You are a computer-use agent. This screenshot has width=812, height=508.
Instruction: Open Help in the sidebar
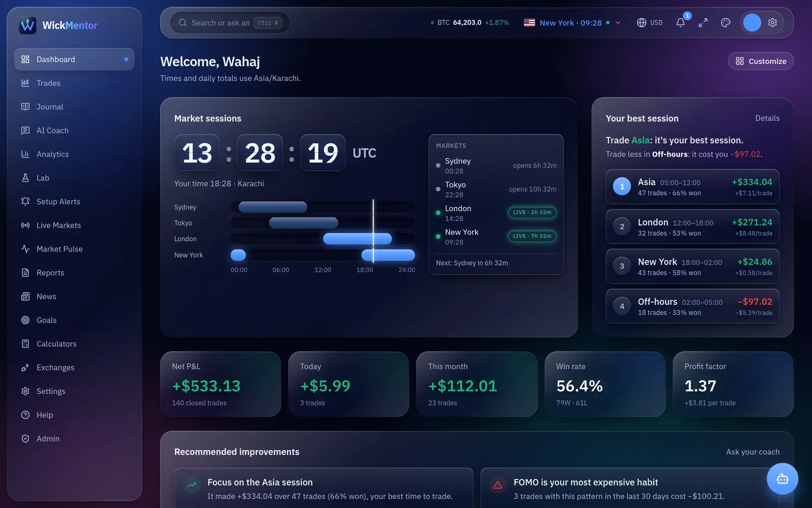[x=74, y=415]
